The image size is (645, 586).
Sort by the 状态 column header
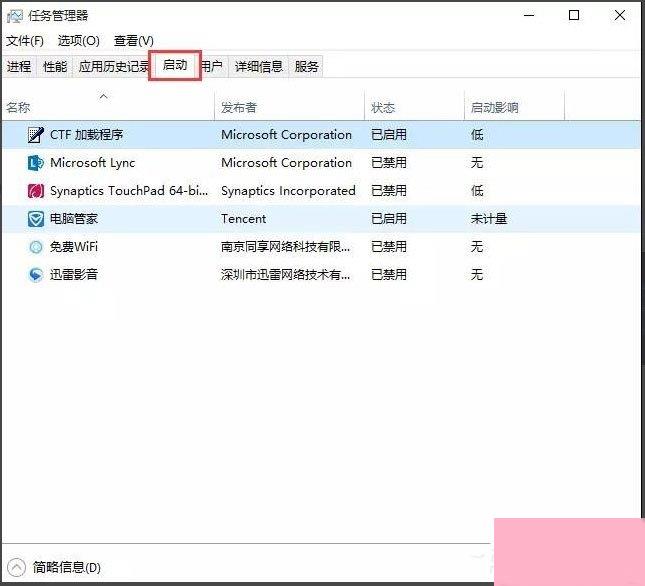click(414, 107)
